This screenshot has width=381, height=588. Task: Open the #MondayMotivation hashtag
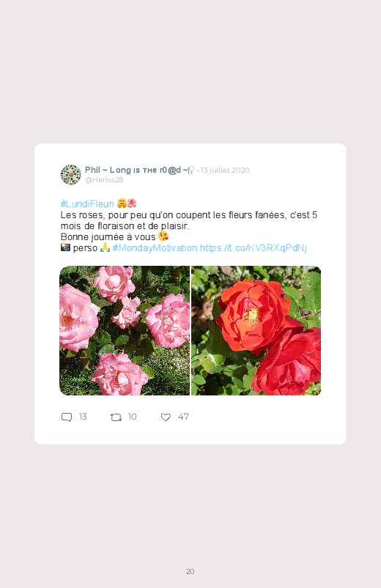155,248
